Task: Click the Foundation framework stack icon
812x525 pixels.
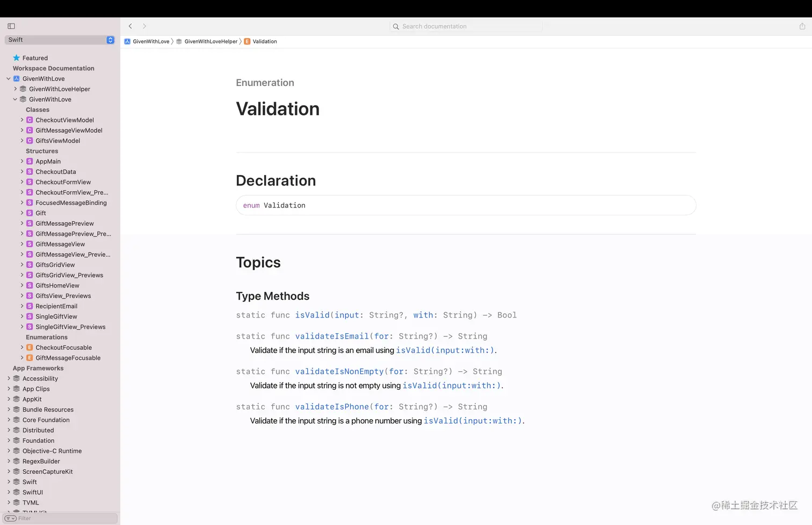Action: click(x=16, y=441)
